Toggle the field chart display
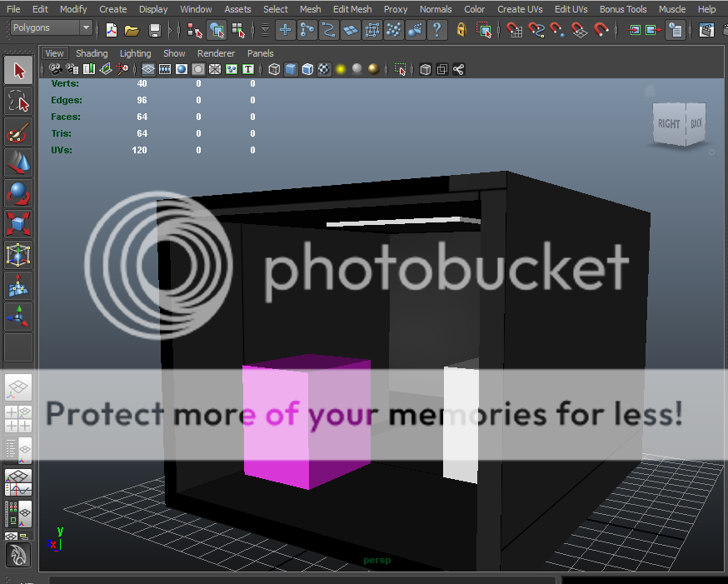The width and height of the screenshot is (728, 584). [x=215, y=70]
